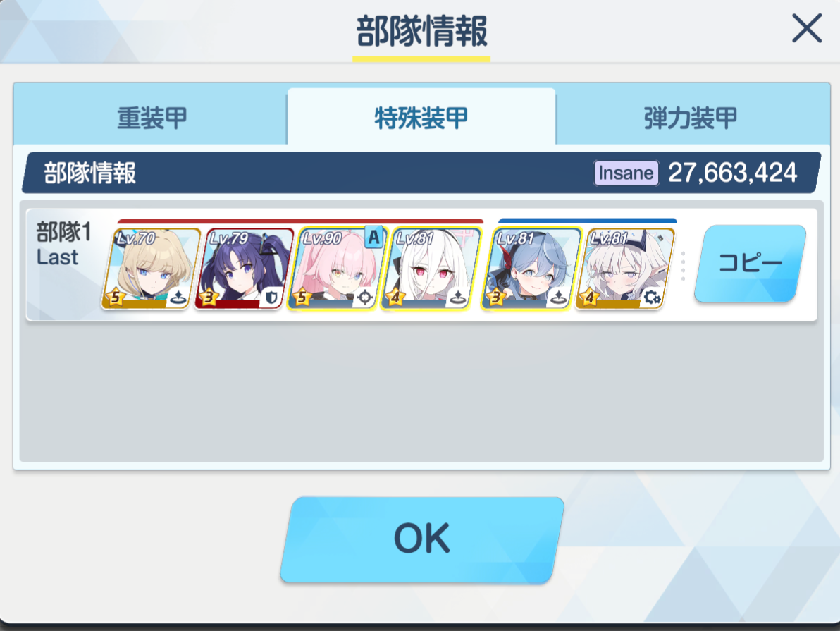Select the 特殊装甲 tab
The height and width of the screenshot is (631, 840).
coord(421,118)
